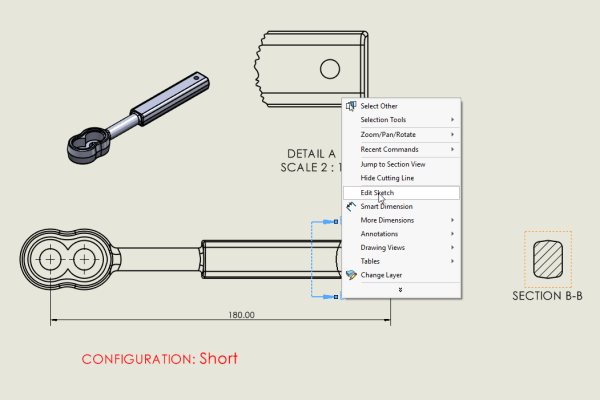Click the Change Layer icon
Screen dimensions: 600x400
click(350, 274)
